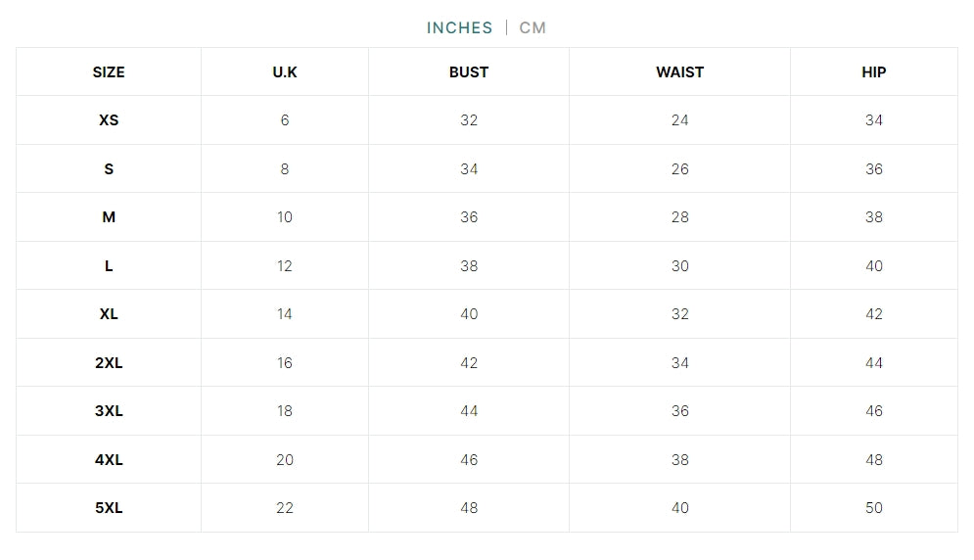
Task: Select the S size row label
Action: point(109,169)
